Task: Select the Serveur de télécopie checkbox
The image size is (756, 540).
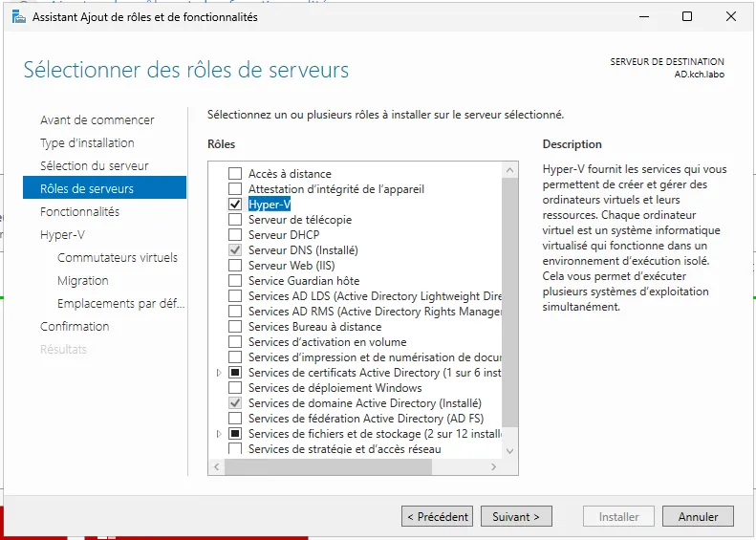Action: pos(235,220)
